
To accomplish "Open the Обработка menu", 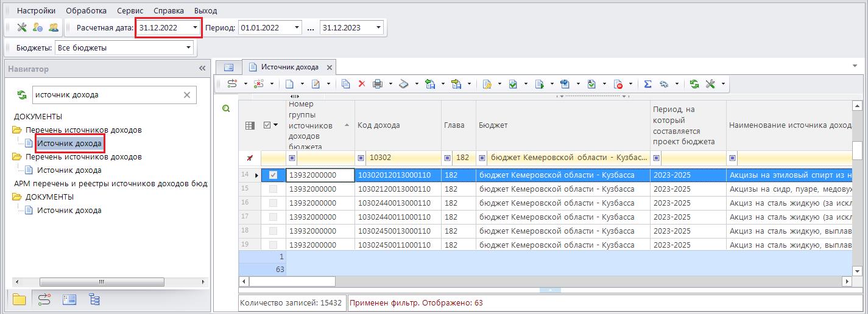I will point(86,10).
